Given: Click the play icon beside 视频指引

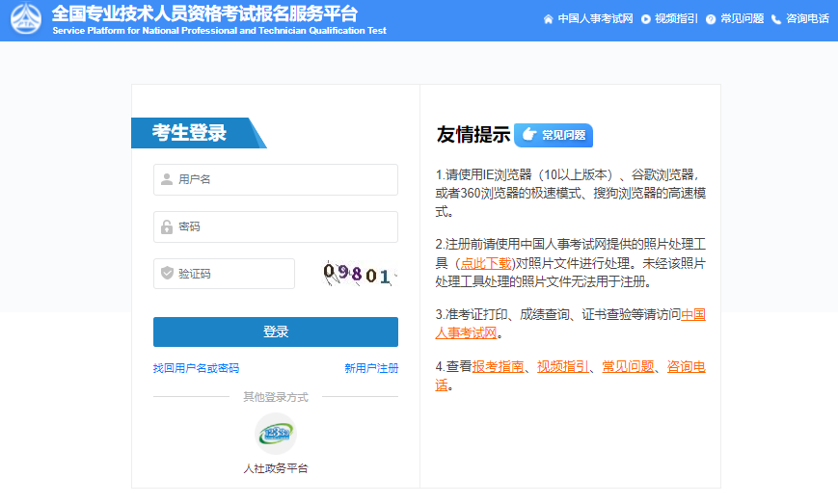Looking at the screenshot, I should 645,19.
